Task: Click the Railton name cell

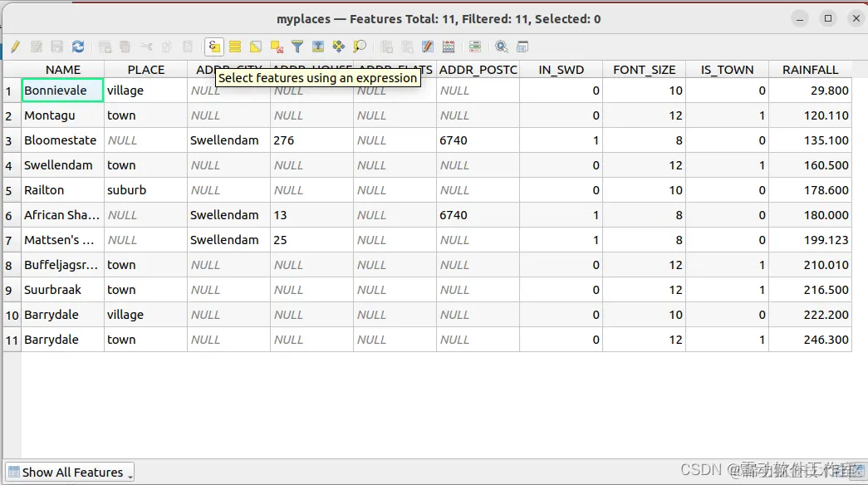Action: [x=62, y=190]
